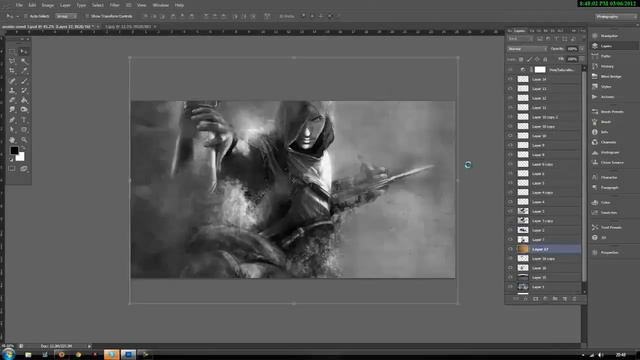Open the File menu
The width and height of the screenshot is (640, 360).
pyautogui.click(x=19, y=5)
